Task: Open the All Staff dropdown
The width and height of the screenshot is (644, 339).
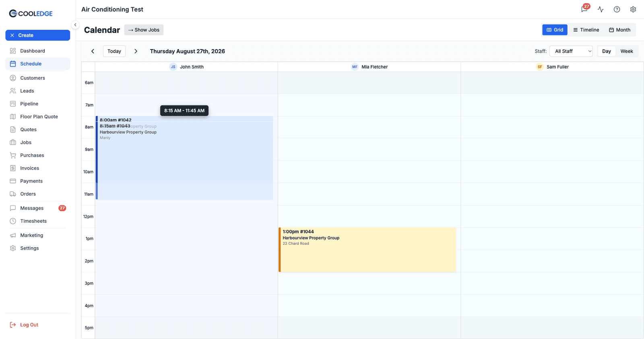Action: (x=571, y=51)
